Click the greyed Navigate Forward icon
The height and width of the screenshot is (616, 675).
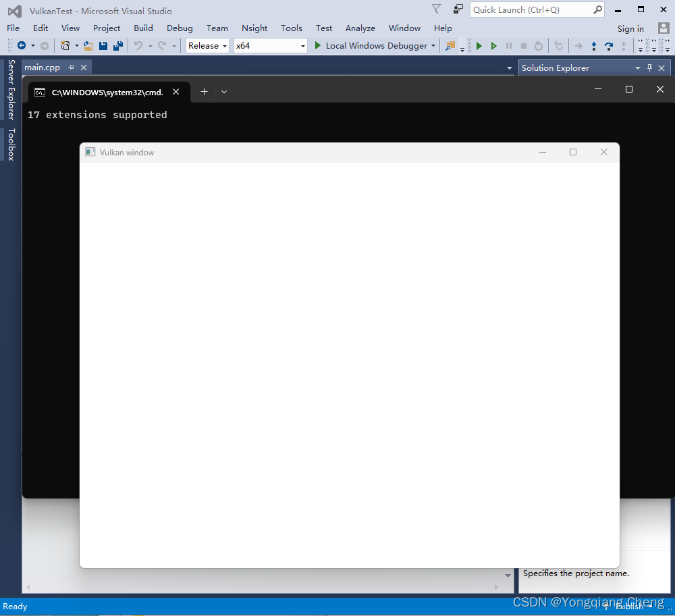45,46
